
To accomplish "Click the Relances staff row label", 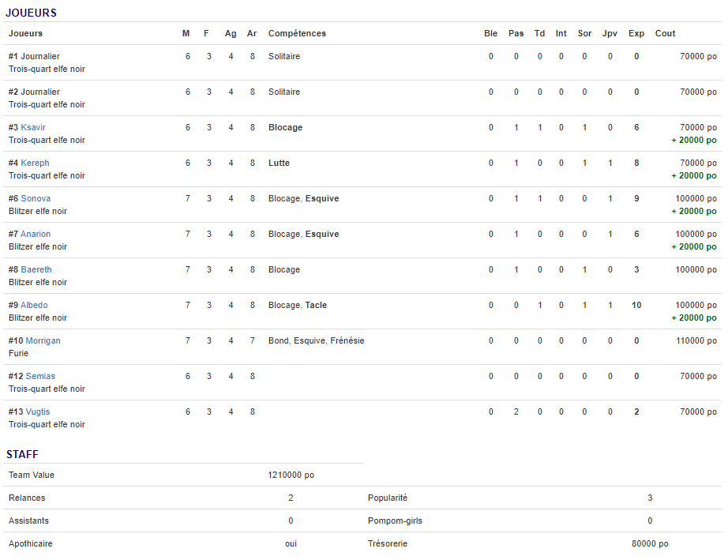I will click(27, 498).
